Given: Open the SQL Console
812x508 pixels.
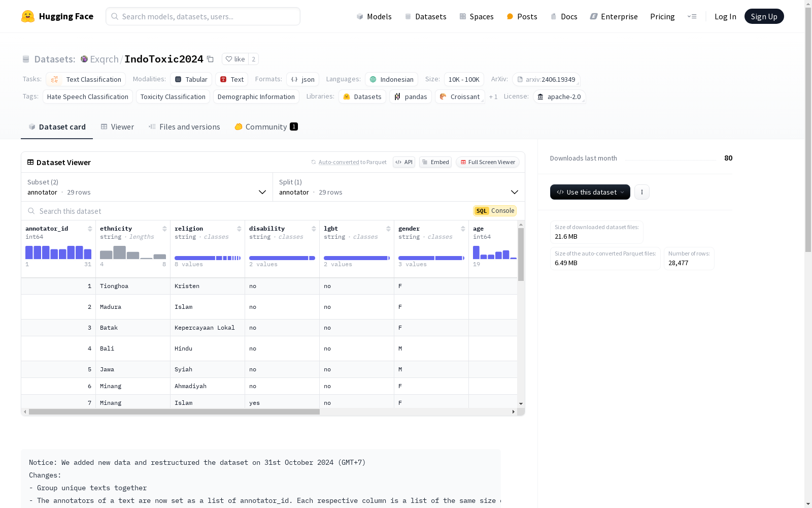Looking at the screenshot, I should (495, 211).
